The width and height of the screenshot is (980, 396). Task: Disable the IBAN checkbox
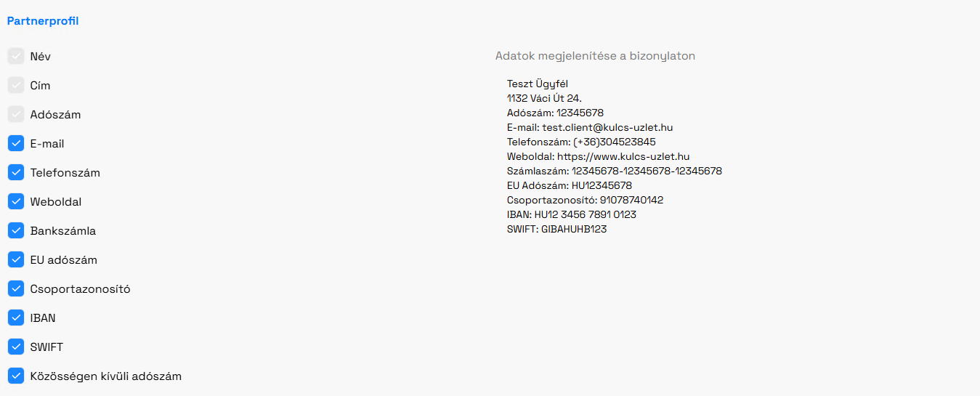pos(16,318)
